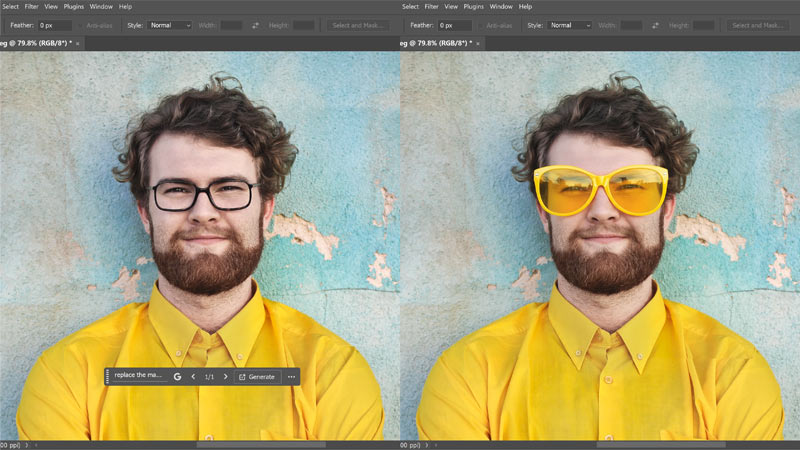The width and height of the screenshot is (800, 450).
Task: Click the 1/1 variation counter
Action: (x=209, y=377)
